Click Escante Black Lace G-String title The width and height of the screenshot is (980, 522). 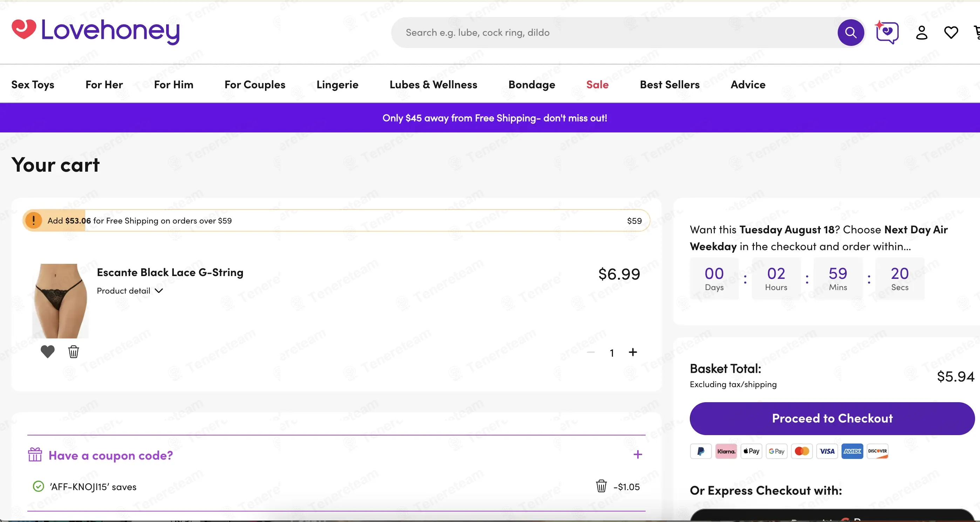tap(170, 272)
